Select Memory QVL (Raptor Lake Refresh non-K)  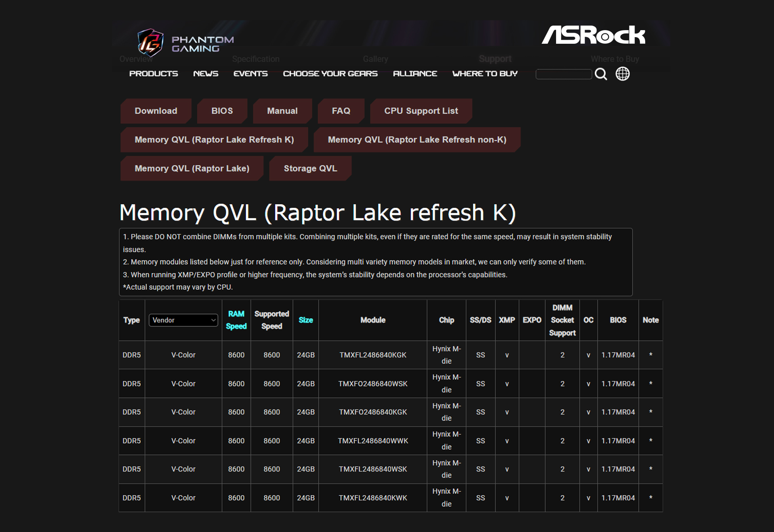point(417,140)
